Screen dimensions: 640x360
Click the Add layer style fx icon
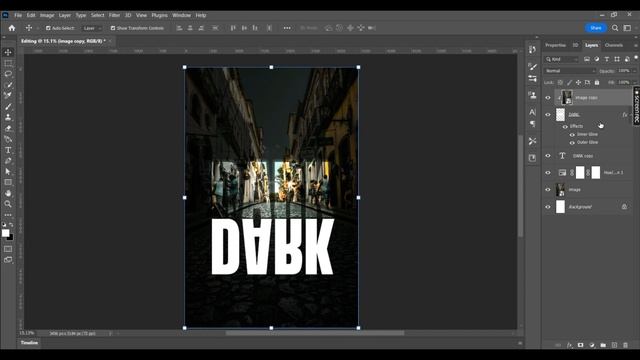click(x=569, y=345)
